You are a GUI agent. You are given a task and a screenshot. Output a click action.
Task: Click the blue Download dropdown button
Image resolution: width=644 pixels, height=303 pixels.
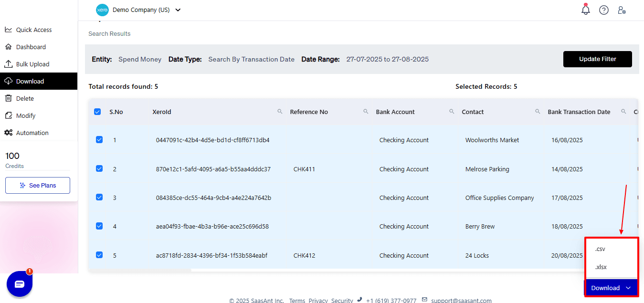point(611,288)
